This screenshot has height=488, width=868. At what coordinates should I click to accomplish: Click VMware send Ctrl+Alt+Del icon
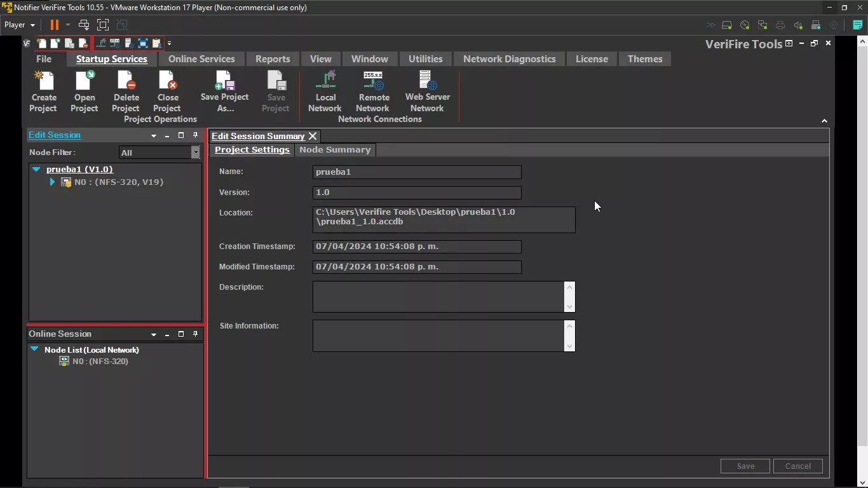(84, 25)
